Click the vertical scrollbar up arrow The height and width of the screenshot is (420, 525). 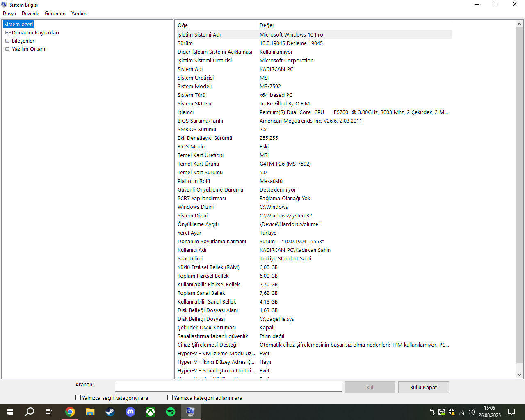[x=520, y=24]
